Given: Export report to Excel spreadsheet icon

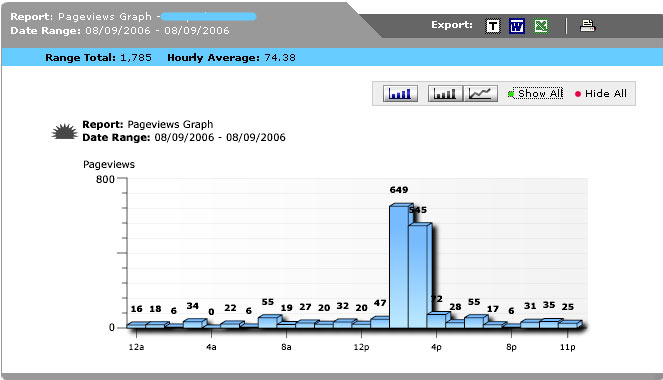Looking at the screenshot, I should click(541, 26).
